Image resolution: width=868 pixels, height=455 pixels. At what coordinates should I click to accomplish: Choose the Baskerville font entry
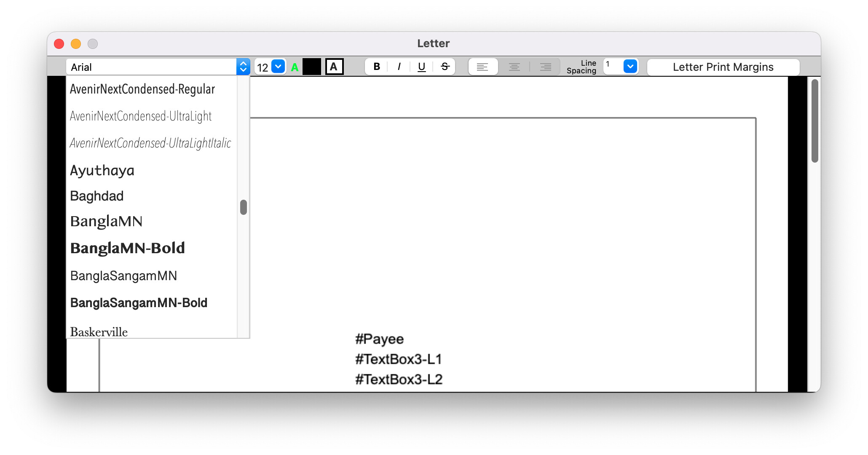99,332
